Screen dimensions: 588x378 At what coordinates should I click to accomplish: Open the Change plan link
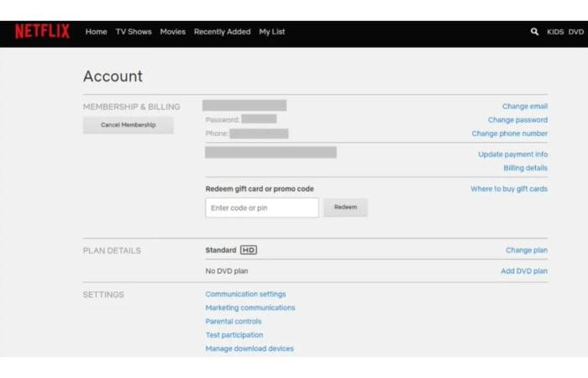[x=526, y=250]
